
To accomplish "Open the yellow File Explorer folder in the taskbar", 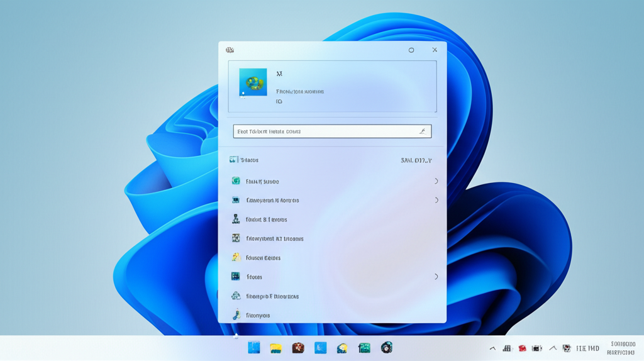I will pos(275,348).
